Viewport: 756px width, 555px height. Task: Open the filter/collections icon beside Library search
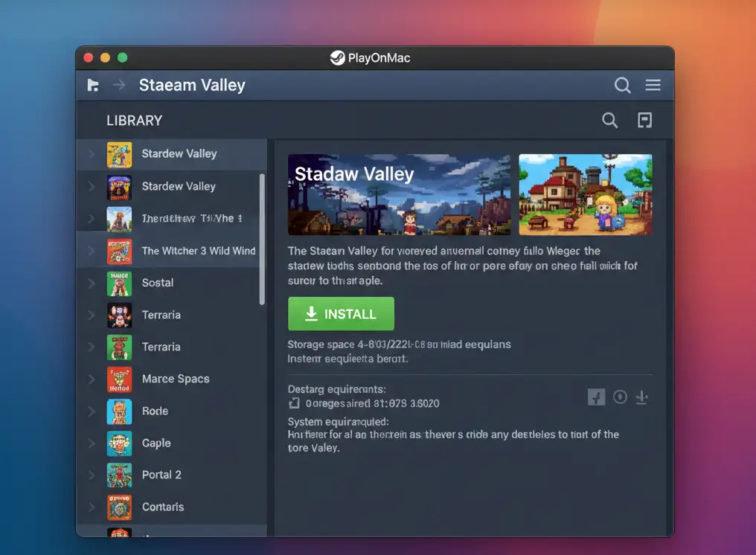pos(644,120)
